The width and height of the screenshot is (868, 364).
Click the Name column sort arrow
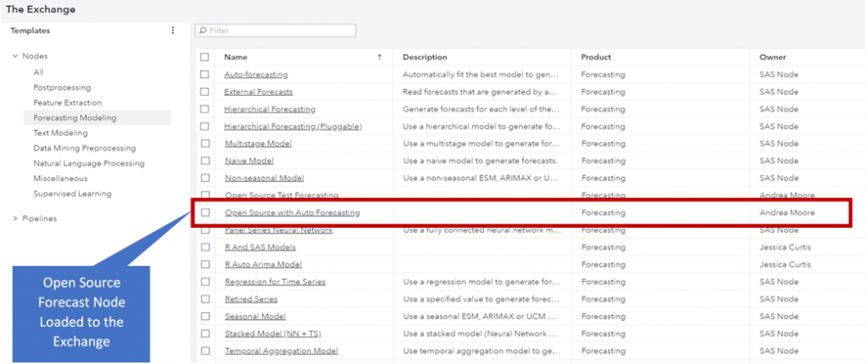tap(379, 58)
